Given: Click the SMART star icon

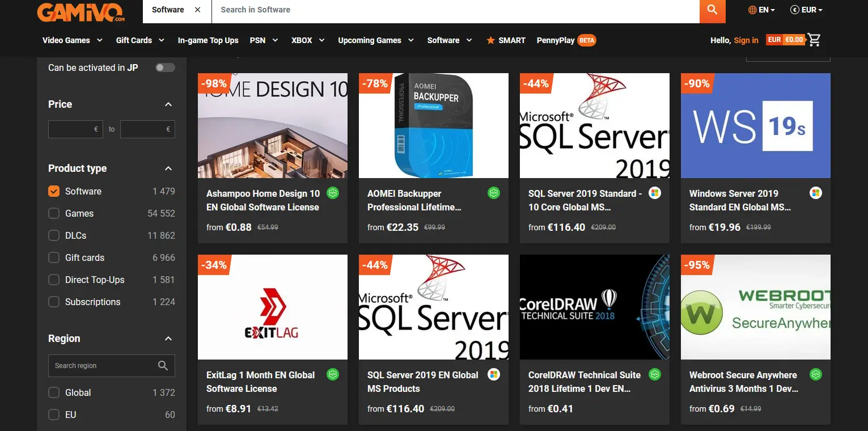Looking at the screenshot, I should (490, 40).
